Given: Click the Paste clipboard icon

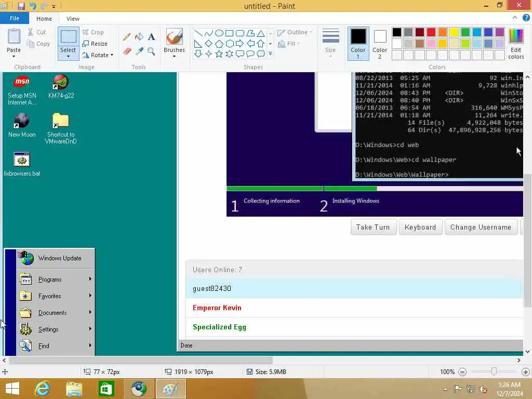Looking at the screenshot, I should (14, 37).
